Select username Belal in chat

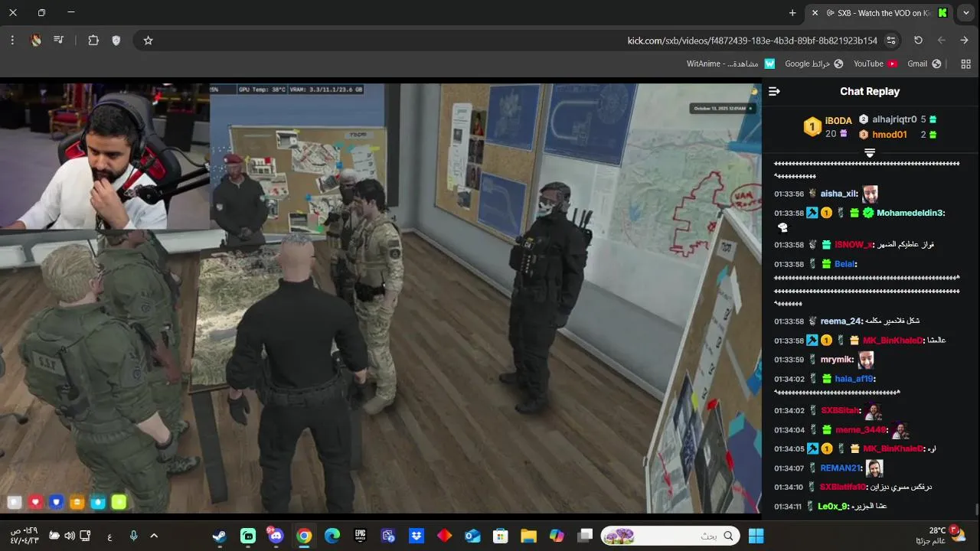[x=846, y=264]
